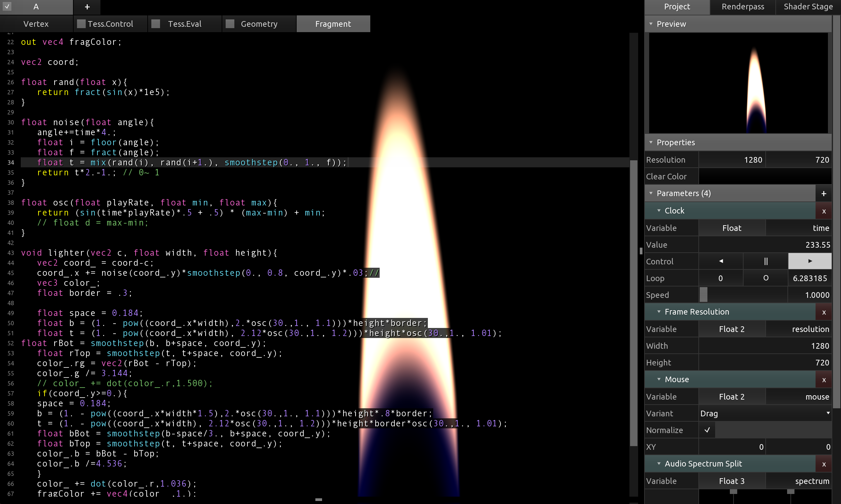Open the Shader Stage panel tab
The width and height of the screenshot is (841, 504).
pos(808,7)
